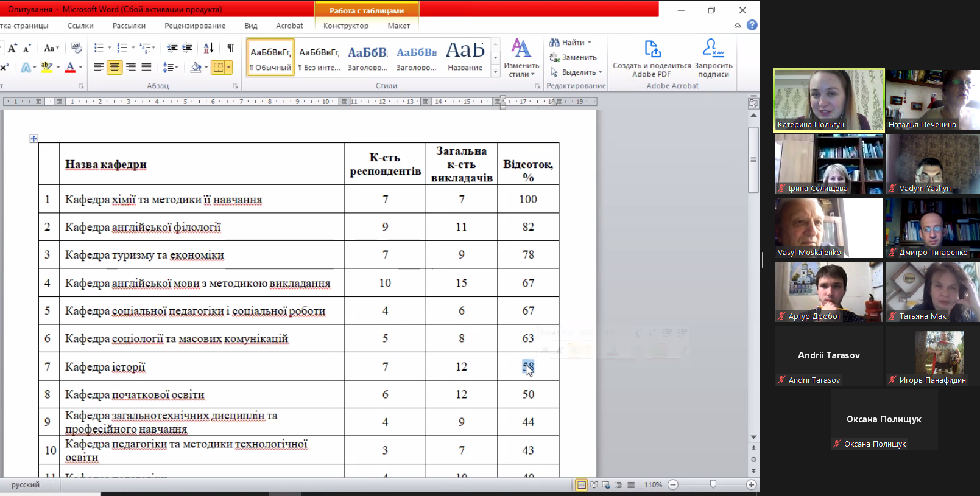Click Создать и поделиться Adobe PDF icon
This screenshot has height=496, width=980.
click(x=652, y=49)
